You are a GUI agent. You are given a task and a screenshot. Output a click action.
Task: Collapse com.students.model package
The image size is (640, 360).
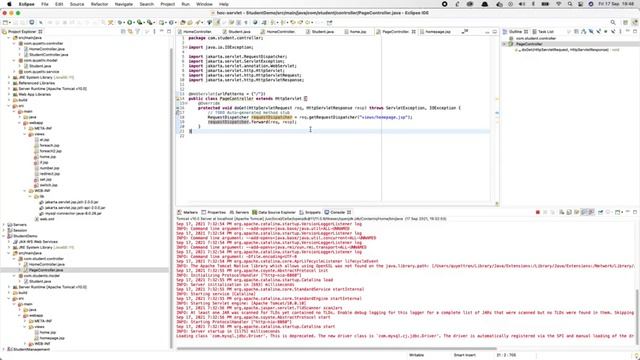pos(15,276)
